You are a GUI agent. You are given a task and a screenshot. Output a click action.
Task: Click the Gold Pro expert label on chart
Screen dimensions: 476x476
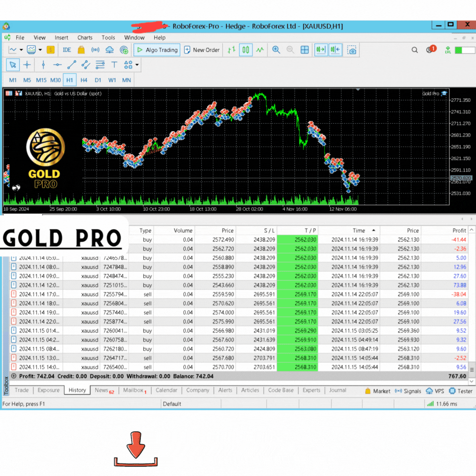(x=435, y=93)
